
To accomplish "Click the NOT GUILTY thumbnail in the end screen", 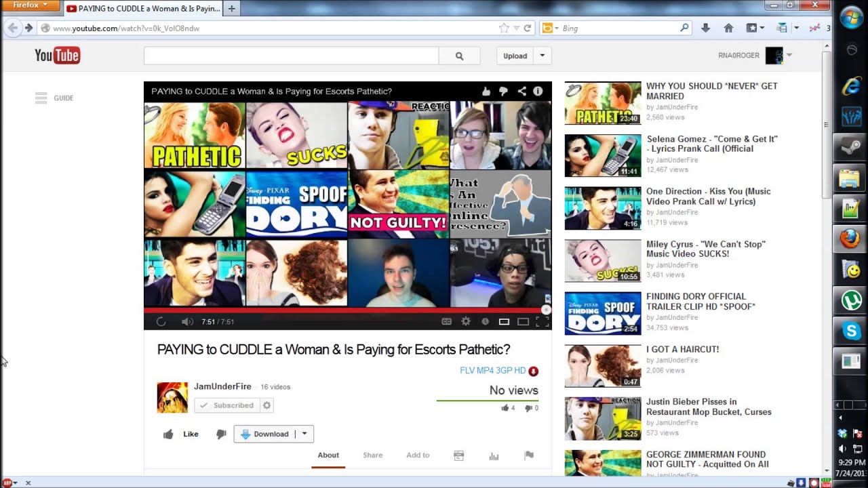I will (x=399, y=203).
